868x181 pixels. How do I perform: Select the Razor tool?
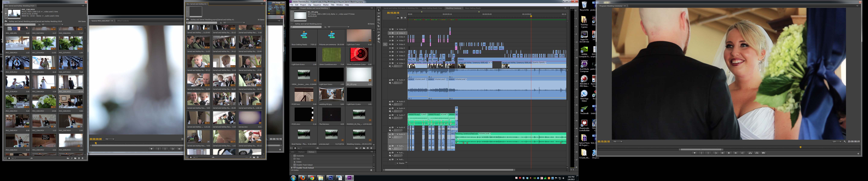pyautogui.click(x=379, y=26)
